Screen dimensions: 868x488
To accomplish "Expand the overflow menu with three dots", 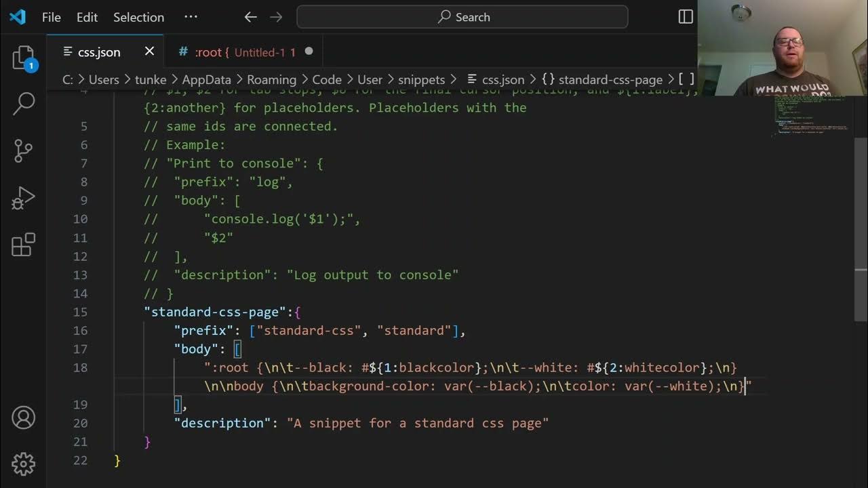I will (191, 17).
